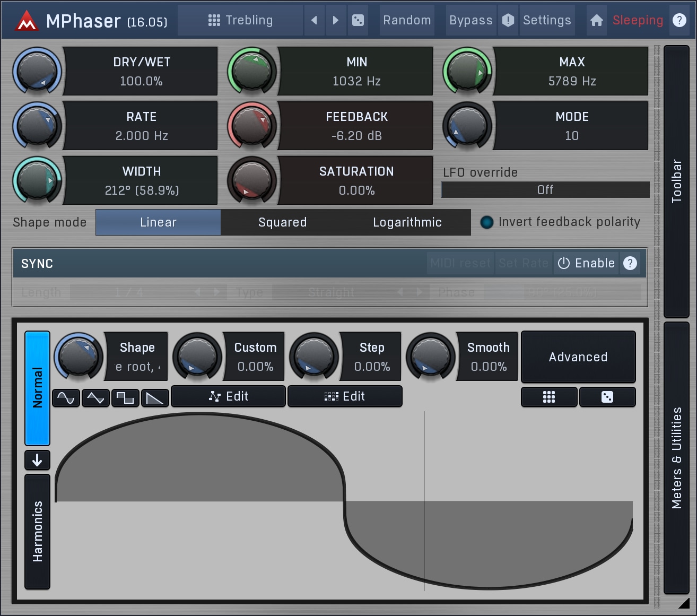Click the MIN frequency knob
The width and height of the screenshot is (697, 616).
tap(252, 71)
